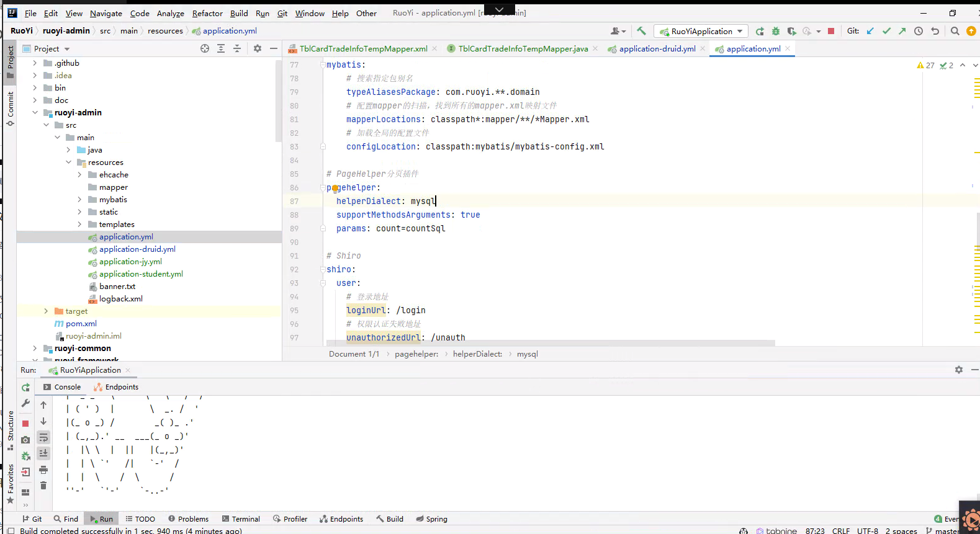
Task: Click Search Everywhere magnifier icon
Action: [955, 31]
